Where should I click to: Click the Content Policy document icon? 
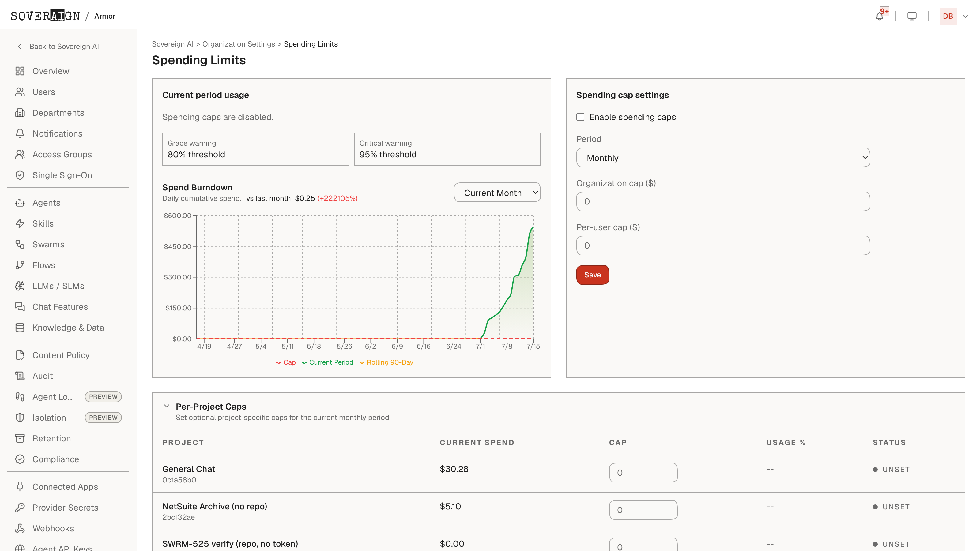tap(20, 355)
